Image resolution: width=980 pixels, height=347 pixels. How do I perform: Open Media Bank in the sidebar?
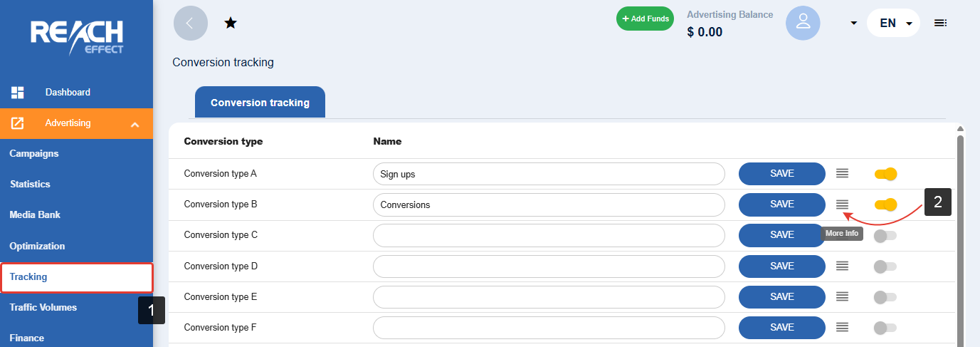coord(35,214)
